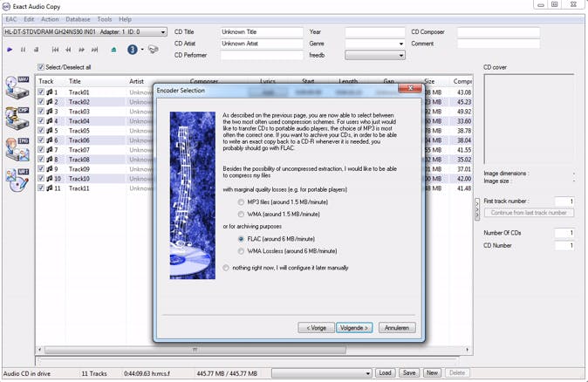The height and width of the screenshot is (382, 588).
Task: Click the Save button in the status bar
Action: click(409, 373)
